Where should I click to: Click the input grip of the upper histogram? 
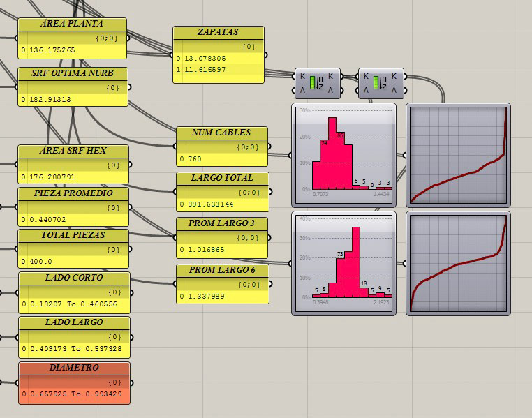(290, 155)
